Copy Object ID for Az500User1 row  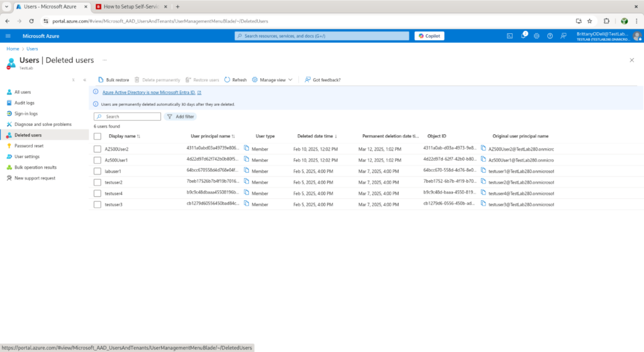(x=484, y=159)
